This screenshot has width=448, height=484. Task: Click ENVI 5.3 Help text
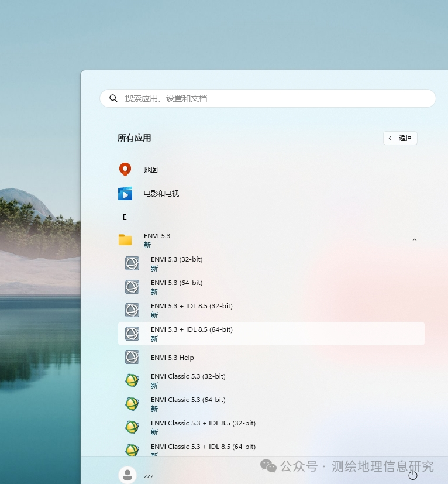(x=172, y=358)
